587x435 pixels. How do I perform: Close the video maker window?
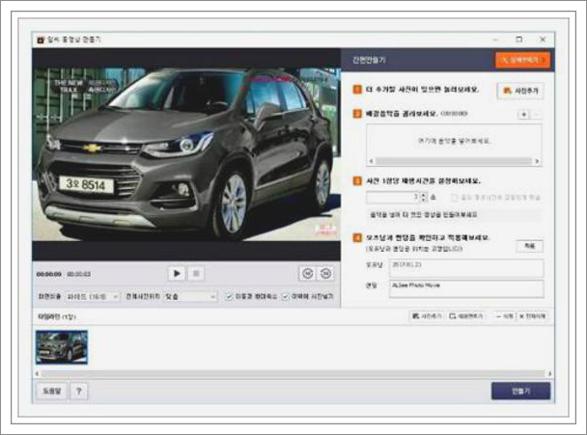(x=543, y=39)
